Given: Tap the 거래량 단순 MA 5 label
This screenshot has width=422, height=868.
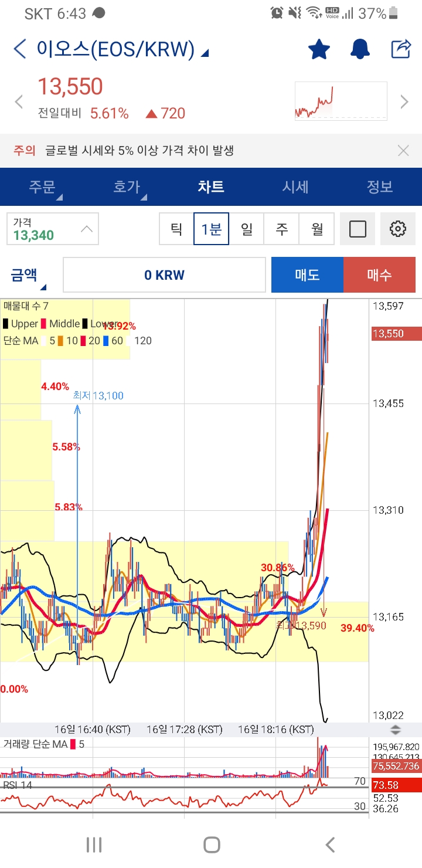Looking at the screenshot, I should click(x=44, y=744).
